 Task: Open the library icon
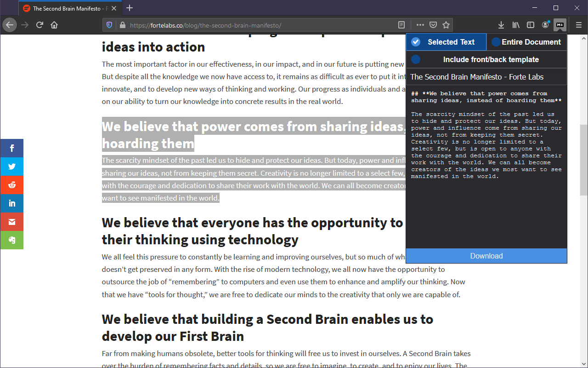tap(516, 25)
